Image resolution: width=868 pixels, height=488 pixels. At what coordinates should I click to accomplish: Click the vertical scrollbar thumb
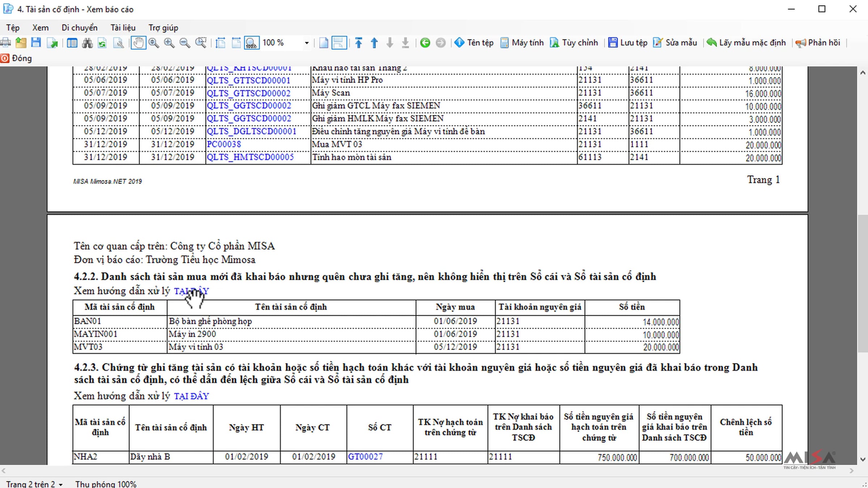click(x=863, y=283)
